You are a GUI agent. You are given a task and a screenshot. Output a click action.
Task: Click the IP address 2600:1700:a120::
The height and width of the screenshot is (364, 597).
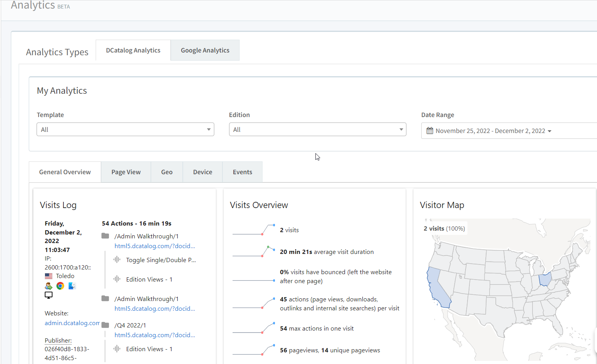pos(68,267)
